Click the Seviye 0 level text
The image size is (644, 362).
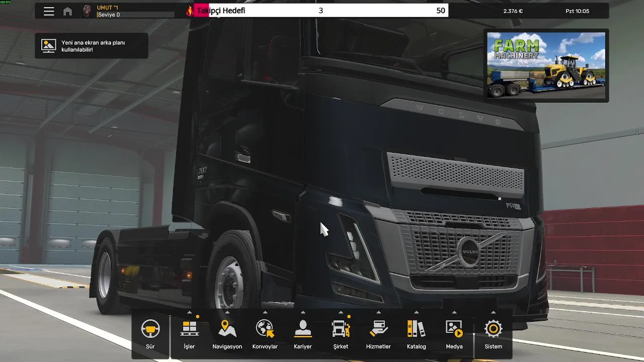coord(109,15)
